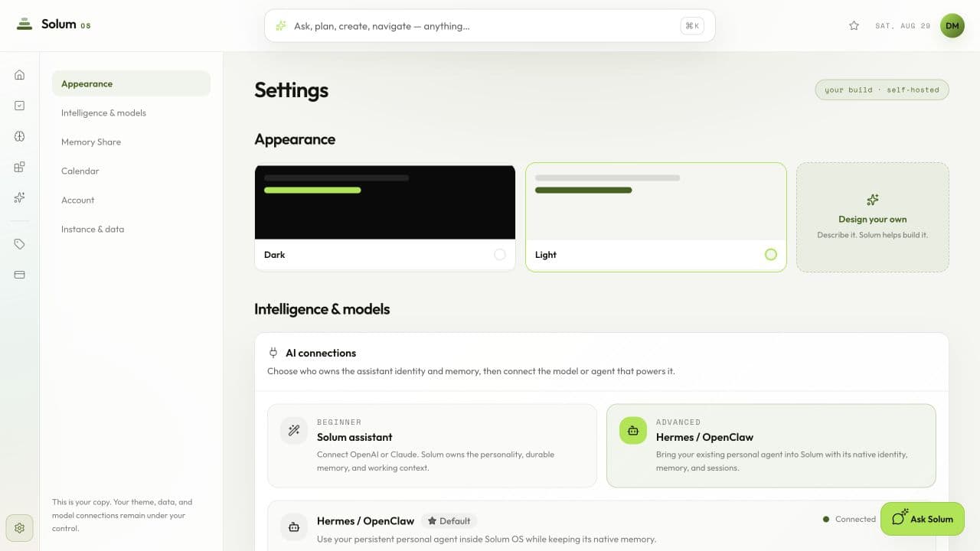The height and width of the screenshot is (551, 980).
Task: Go to Appearance settings section
Action: tap(131, 83)
